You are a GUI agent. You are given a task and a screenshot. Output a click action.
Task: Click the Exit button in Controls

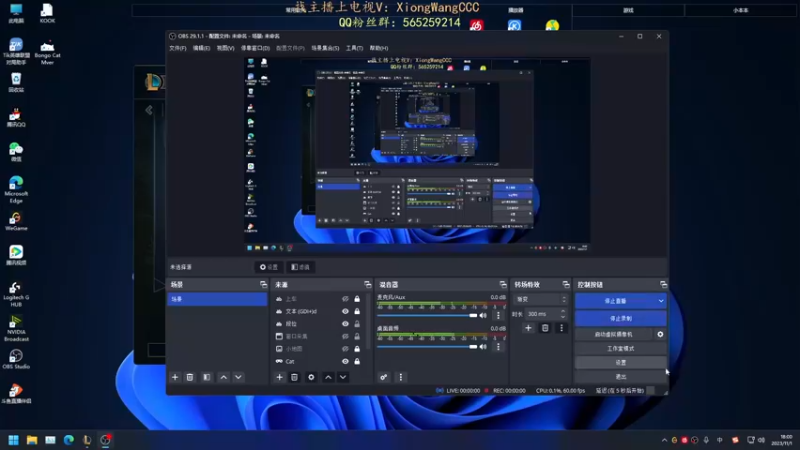pos(621,377)
